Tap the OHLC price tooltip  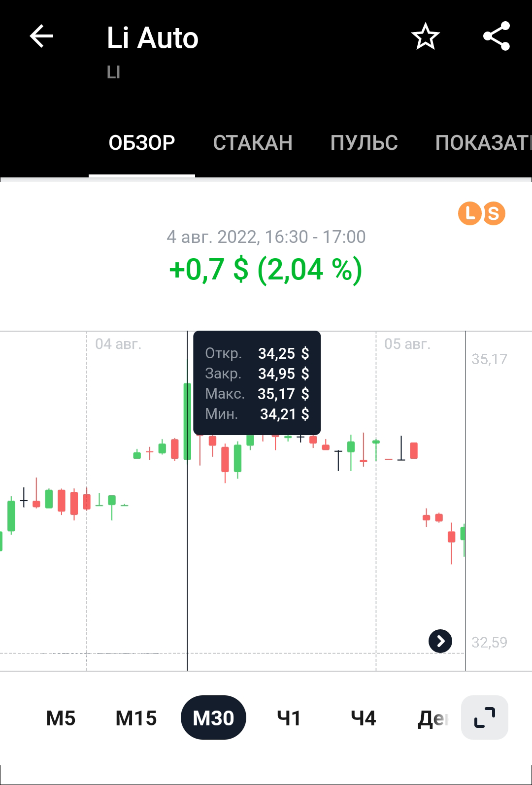pos(257,383)
